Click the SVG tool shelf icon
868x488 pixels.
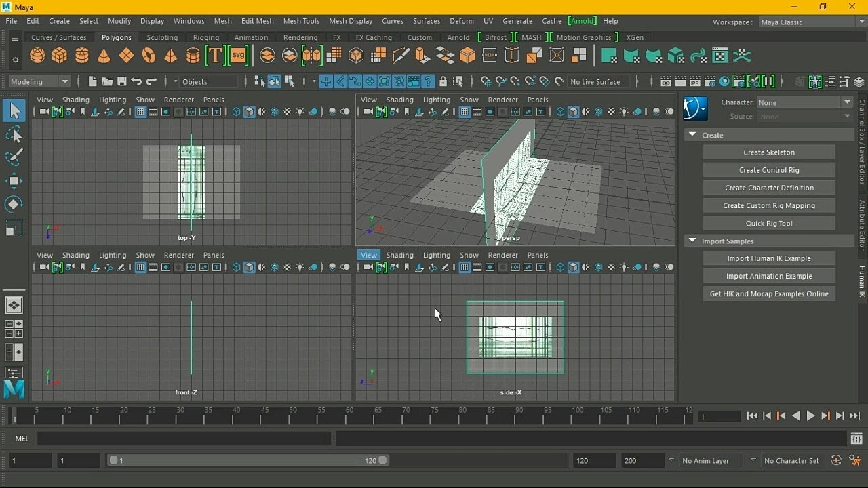(238, 56)
